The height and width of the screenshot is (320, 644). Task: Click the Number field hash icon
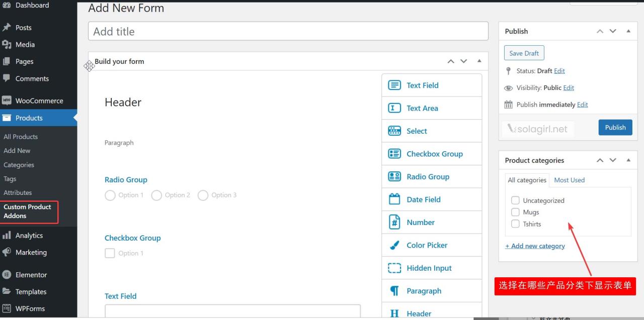(394, 222)
